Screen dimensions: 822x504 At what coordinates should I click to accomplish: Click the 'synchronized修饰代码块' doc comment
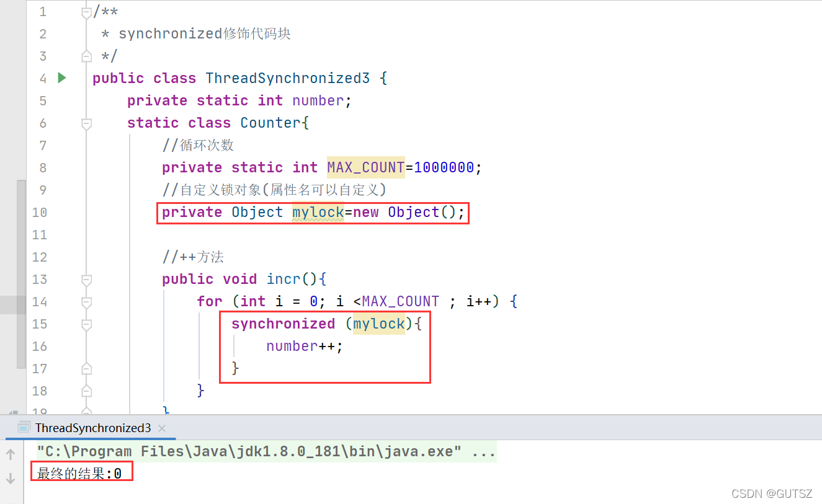(205, 34)
